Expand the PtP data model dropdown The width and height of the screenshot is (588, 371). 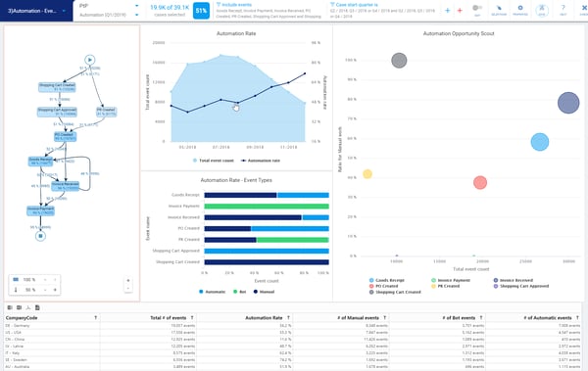tap(136, 6)
